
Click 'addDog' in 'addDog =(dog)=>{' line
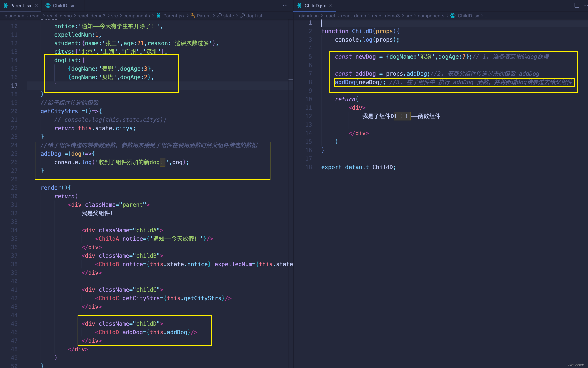(51, 154)
